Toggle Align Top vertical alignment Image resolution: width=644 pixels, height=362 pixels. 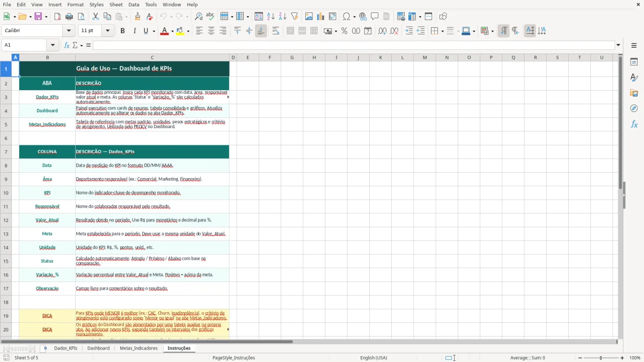238,31
